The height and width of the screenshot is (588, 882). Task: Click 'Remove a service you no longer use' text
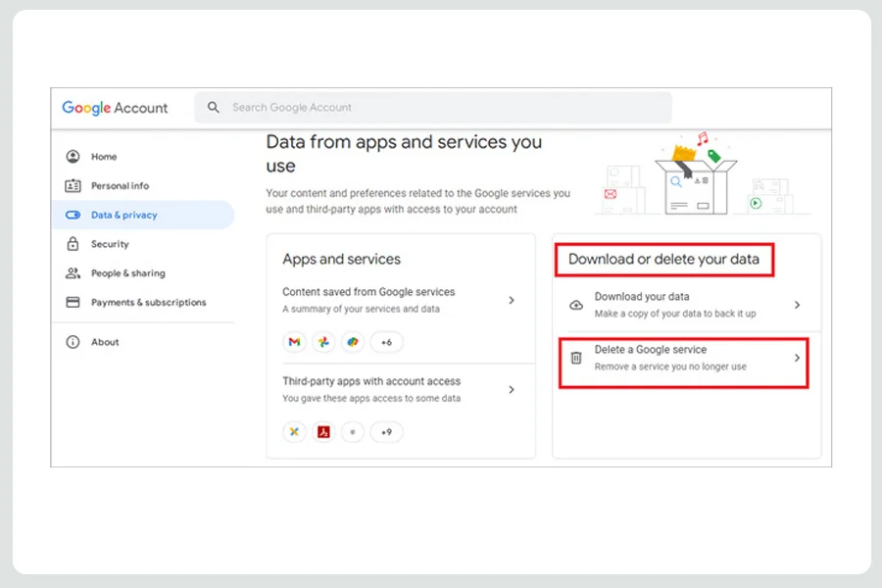670,367
